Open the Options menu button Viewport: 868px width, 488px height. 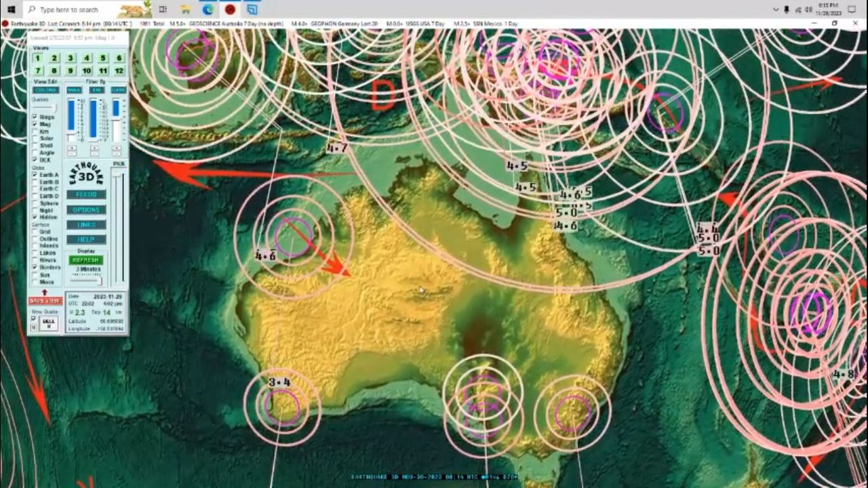(86, 210)
